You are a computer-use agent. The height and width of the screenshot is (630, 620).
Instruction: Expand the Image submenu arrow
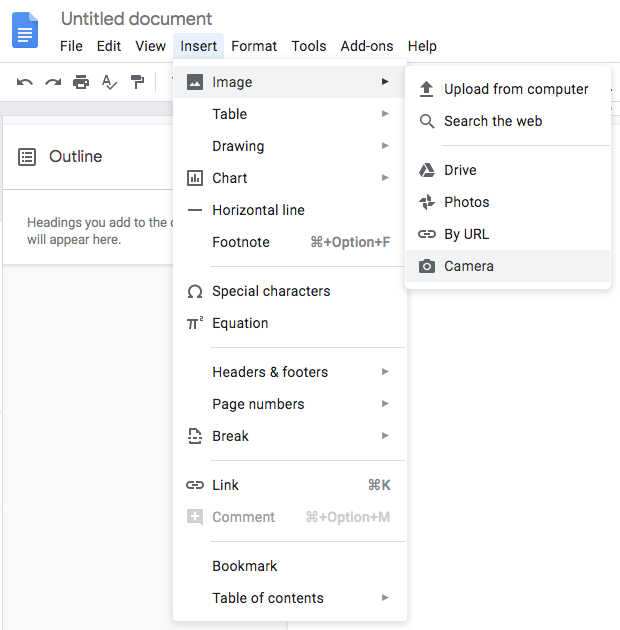(x=385, y=82)
